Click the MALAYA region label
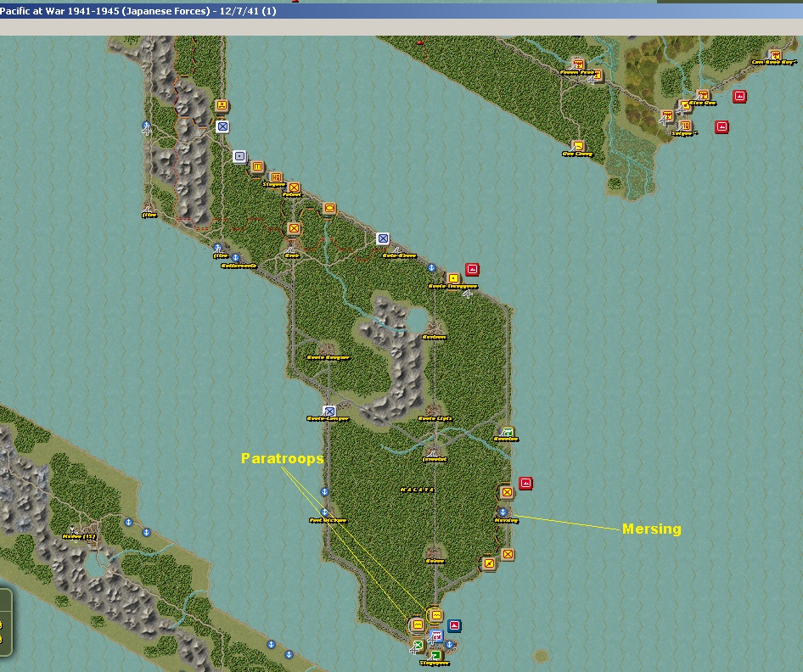This screenshot has width=803, height=672. 417,490
